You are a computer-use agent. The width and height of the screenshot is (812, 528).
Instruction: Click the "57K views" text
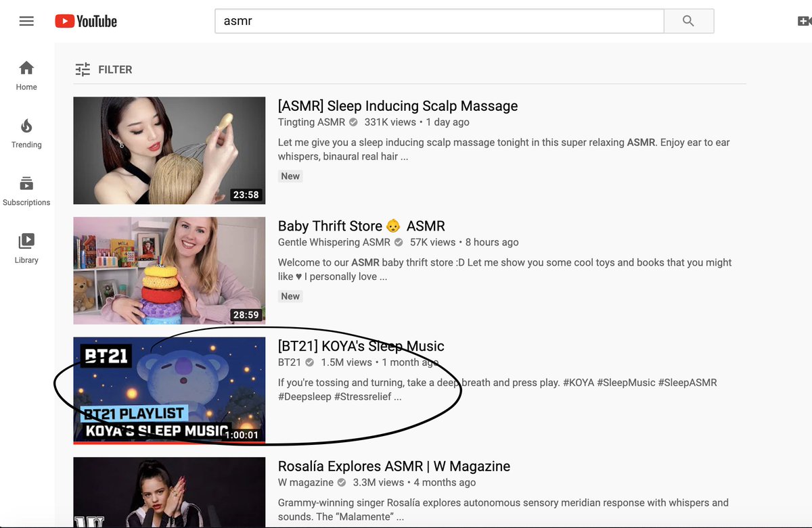click(432, 242)
